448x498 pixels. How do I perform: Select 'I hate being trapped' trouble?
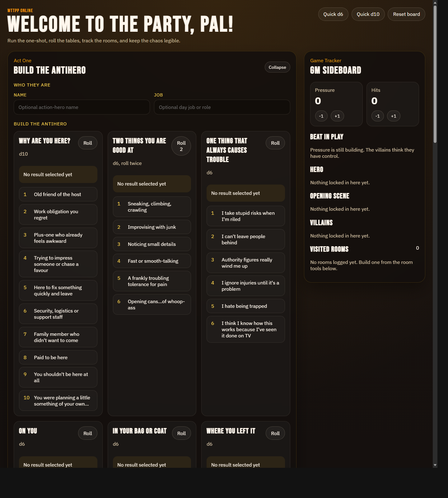tap(245, 306)
